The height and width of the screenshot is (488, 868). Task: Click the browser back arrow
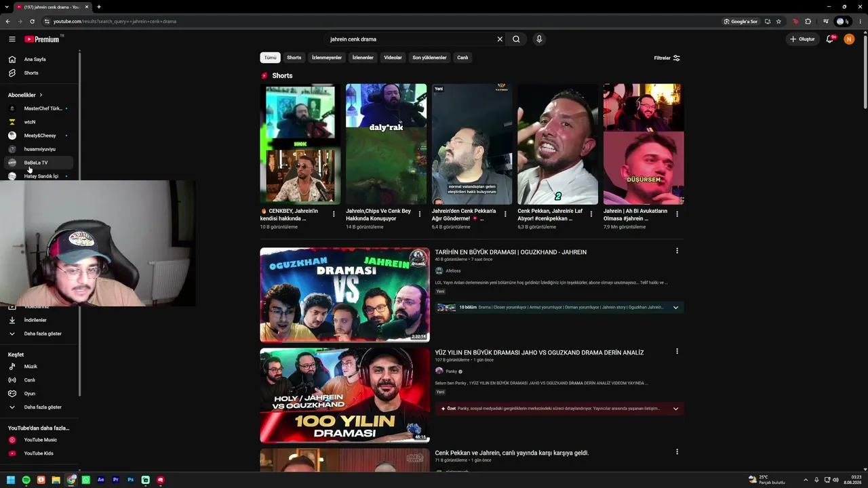coord(7,22)
